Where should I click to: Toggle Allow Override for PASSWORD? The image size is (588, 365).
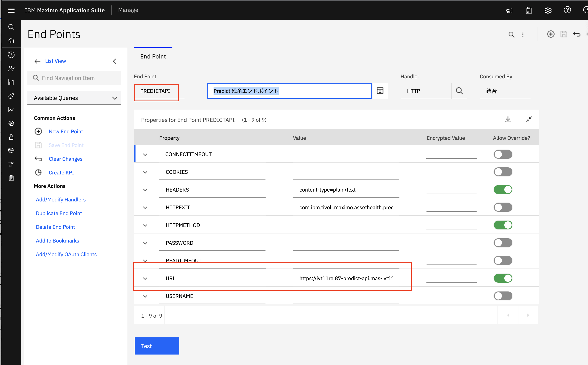pyautogui.click(x=503, y=243)
